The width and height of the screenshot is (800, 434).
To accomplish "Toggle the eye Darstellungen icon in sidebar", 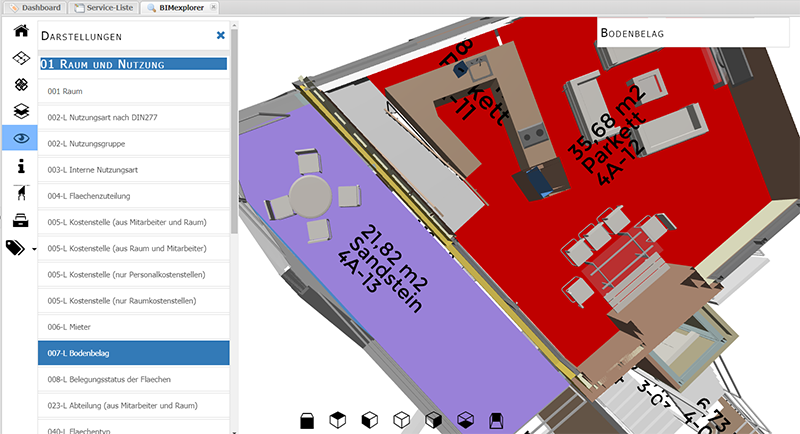I will [x=20, y=138].
